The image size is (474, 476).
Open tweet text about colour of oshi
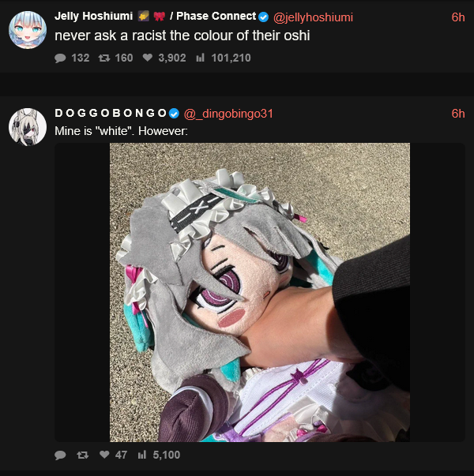point(182,36)
